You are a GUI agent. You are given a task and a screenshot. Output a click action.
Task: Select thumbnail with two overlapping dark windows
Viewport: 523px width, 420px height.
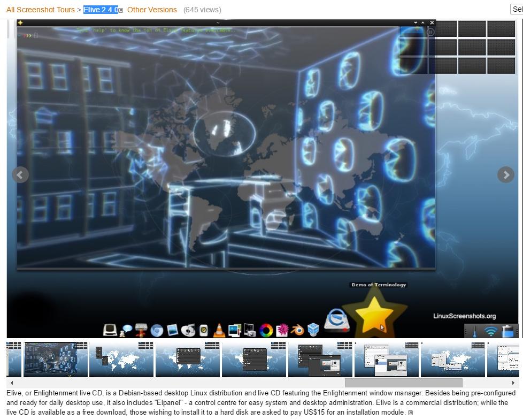tap(320, 360)
